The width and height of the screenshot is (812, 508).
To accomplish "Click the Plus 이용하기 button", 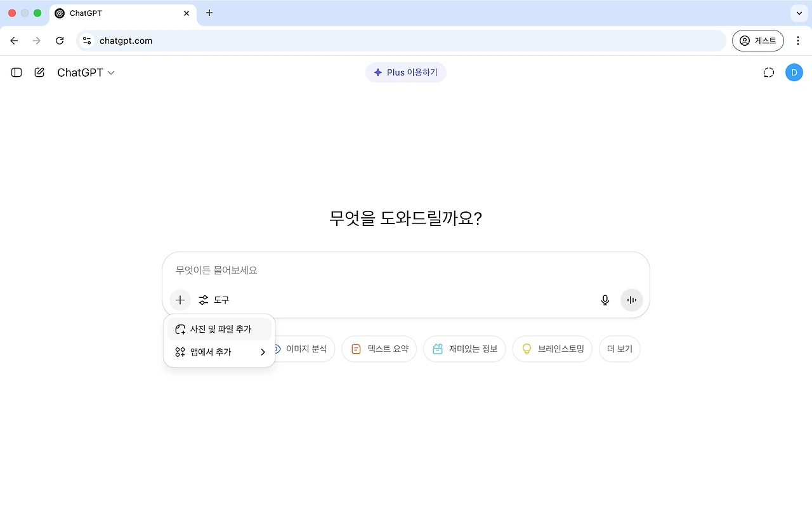I will pyautogui.click(x=406, y=72).
